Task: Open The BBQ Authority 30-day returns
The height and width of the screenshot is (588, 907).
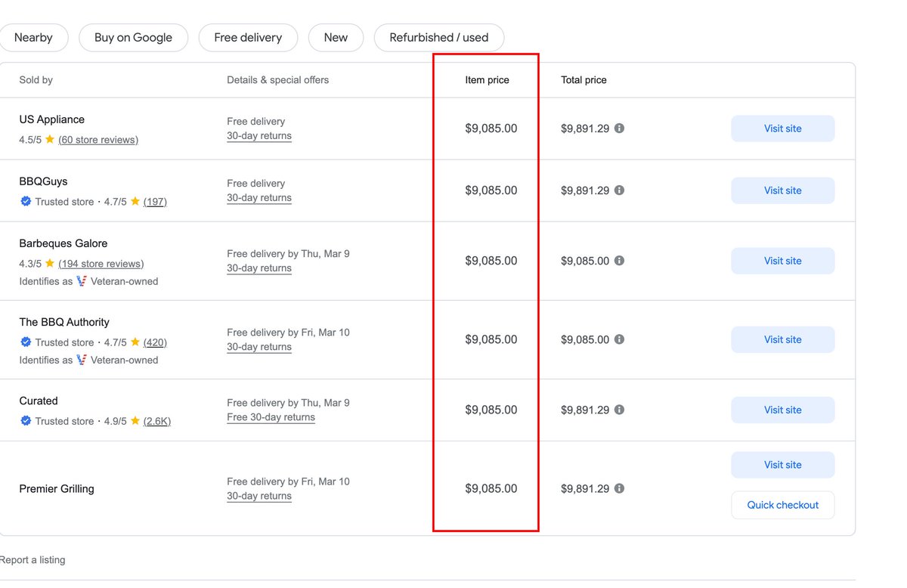Action: (x=259, y=347)
